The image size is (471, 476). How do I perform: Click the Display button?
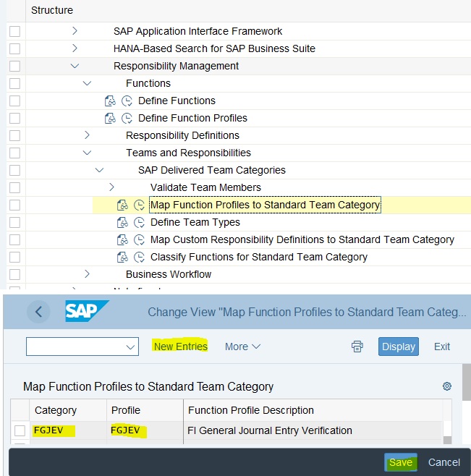[399, 347]
